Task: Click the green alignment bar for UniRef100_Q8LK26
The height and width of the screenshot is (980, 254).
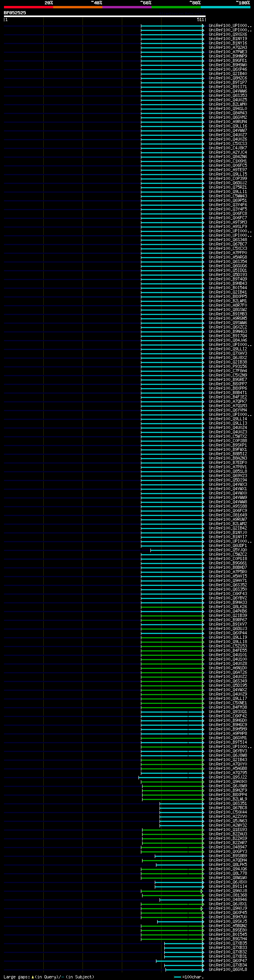Action: coord(172,607)
